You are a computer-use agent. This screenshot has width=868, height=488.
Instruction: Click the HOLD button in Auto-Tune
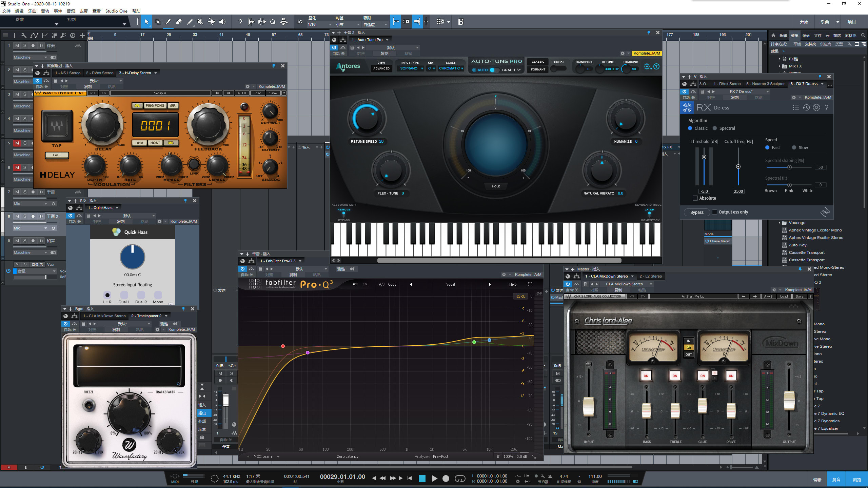pyautogui.click(x=496, y=186)
